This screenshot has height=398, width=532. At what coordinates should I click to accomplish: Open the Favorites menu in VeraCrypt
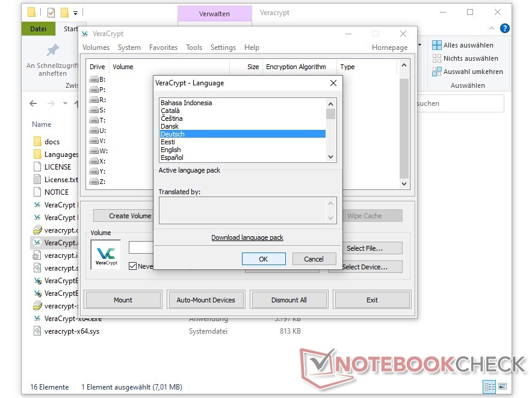[163, 47]
